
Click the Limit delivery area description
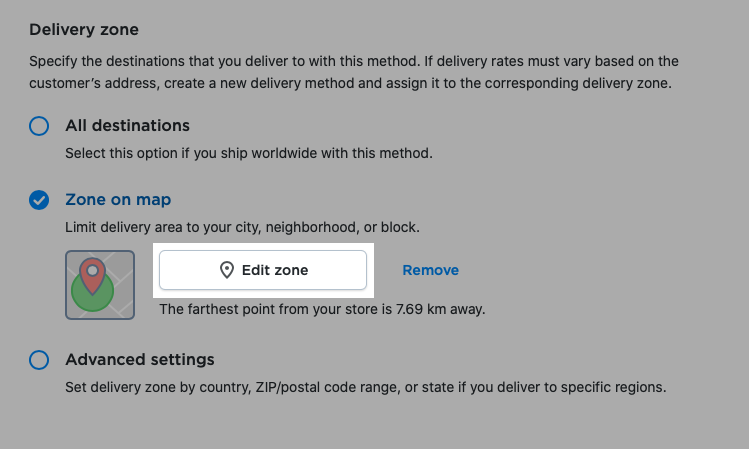(x=242, y=227)
